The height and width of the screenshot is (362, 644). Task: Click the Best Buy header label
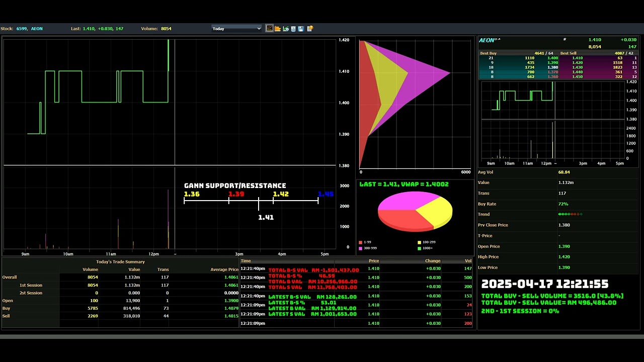point(488,53)
